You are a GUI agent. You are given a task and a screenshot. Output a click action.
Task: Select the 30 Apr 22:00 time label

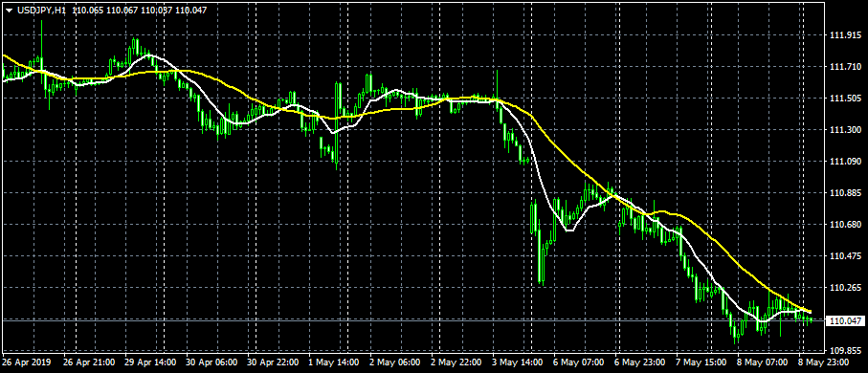274,362
